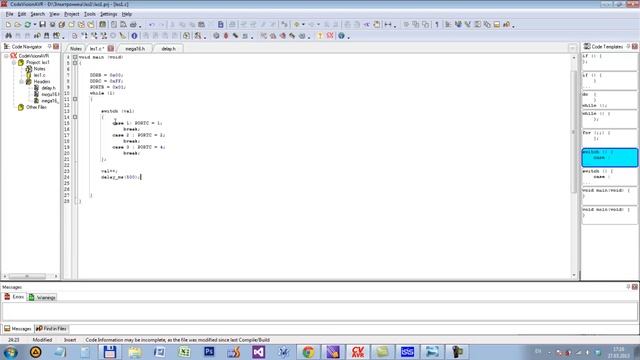Viewport: 640px width, 360px height.
Task: Close the Code Navigator panel
Action: (x=56, y=47)
